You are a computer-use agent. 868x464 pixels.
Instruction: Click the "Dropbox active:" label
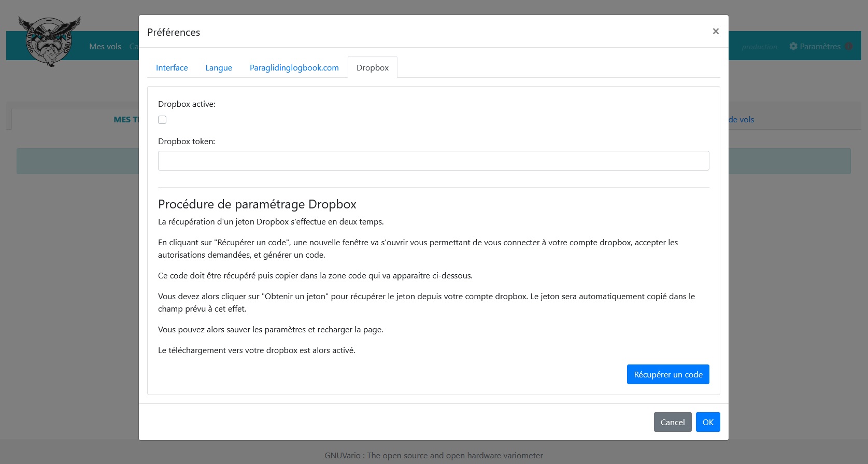(187, 104)
